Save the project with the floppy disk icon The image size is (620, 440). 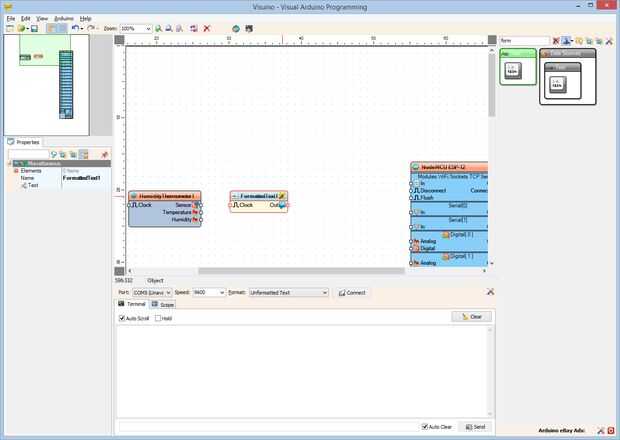coord(34,28)
